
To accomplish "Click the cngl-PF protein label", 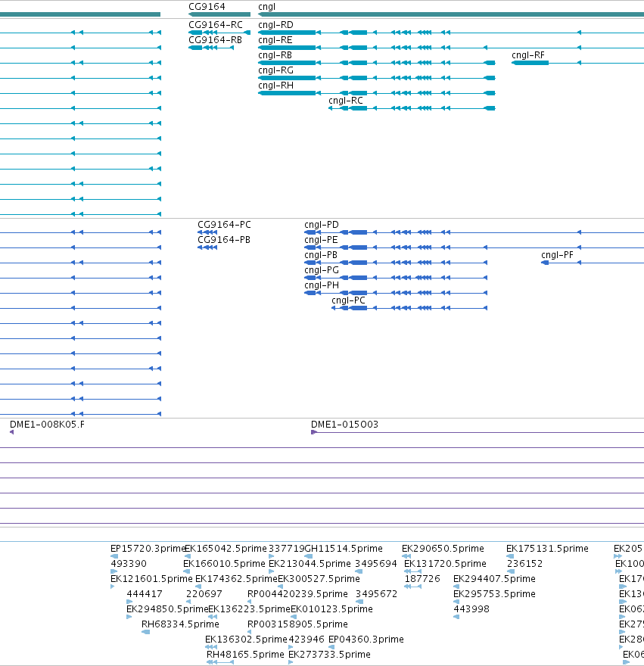I will (557, 255).
